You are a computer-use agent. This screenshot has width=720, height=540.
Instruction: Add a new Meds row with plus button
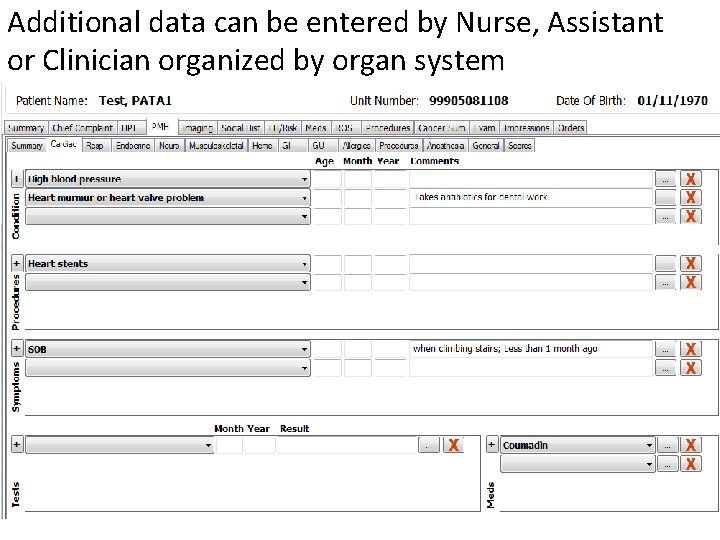tap(492, 445)
